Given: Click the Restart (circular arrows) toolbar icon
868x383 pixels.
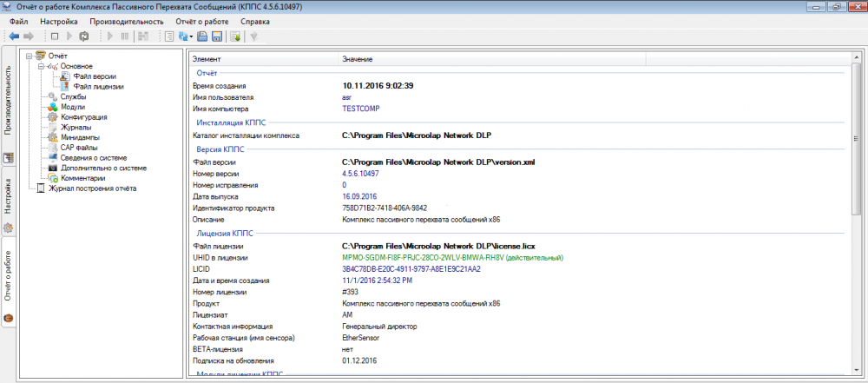Looking at the screenshot, I should point(83,36).
